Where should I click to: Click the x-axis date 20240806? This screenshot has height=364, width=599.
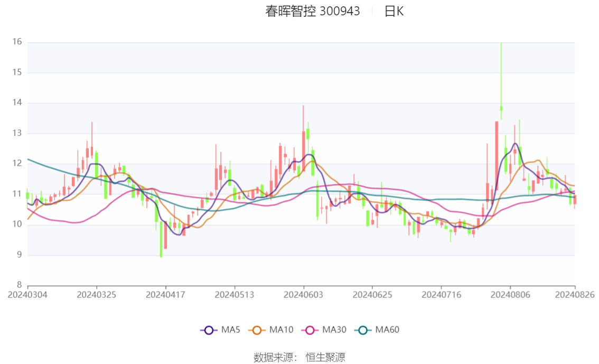point(510,295)
